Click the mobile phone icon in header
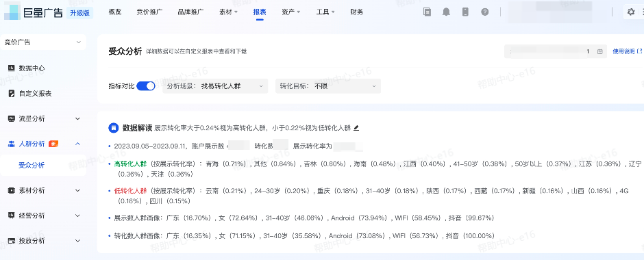644x260 pixels. pos(465,12)
